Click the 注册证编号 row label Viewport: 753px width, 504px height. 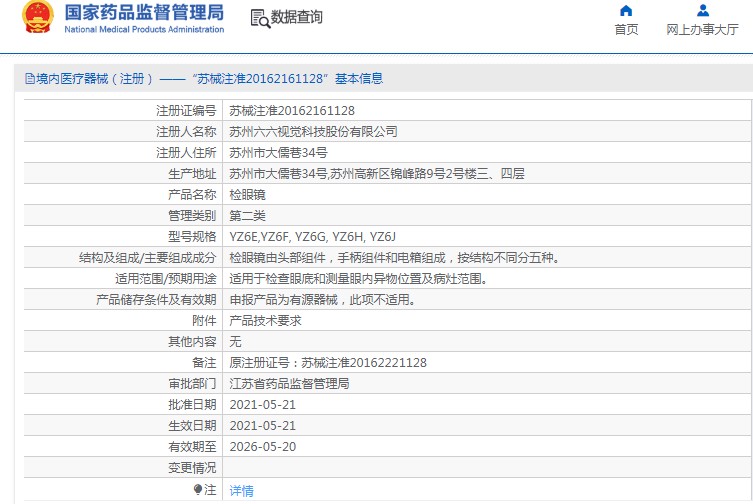(186, 111)
